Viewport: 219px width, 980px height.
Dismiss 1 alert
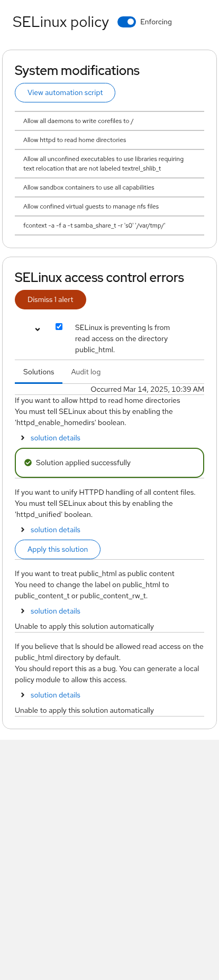point(50,299)
